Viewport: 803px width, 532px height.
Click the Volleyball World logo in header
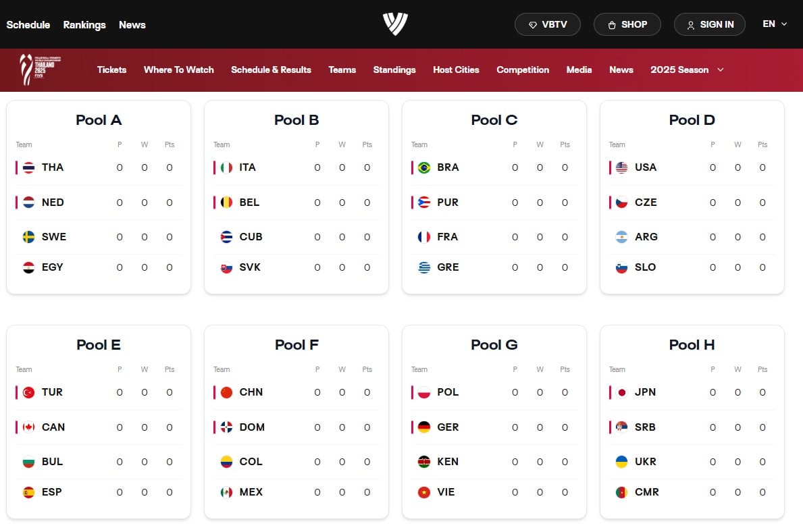click(x=395, y=24)
